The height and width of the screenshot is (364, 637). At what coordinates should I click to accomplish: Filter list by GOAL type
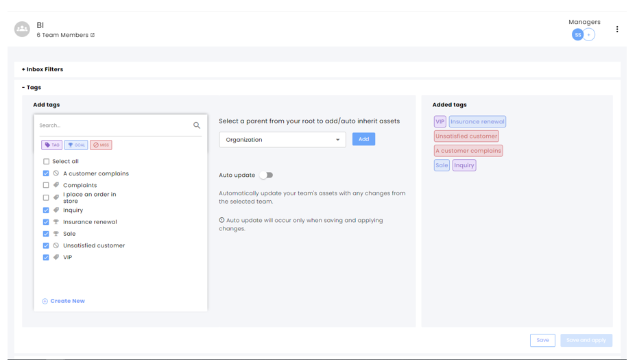(x=76, y=145)
